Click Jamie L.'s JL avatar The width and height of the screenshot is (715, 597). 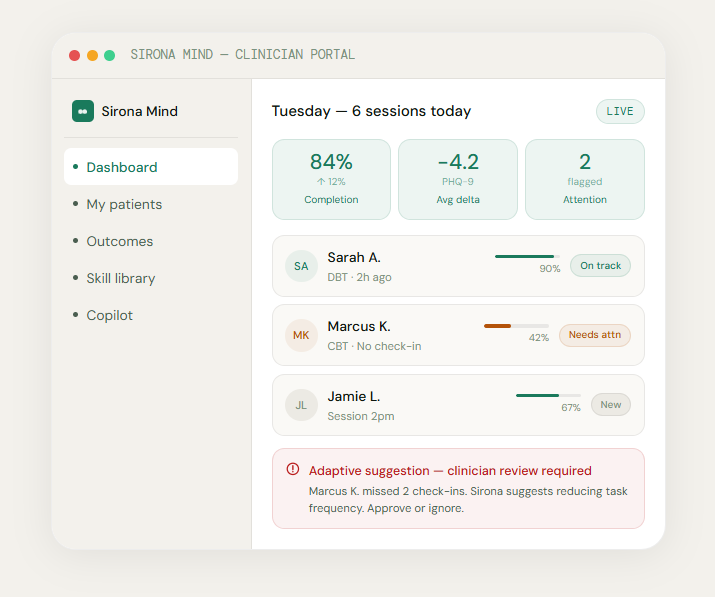tap(301, 405)
